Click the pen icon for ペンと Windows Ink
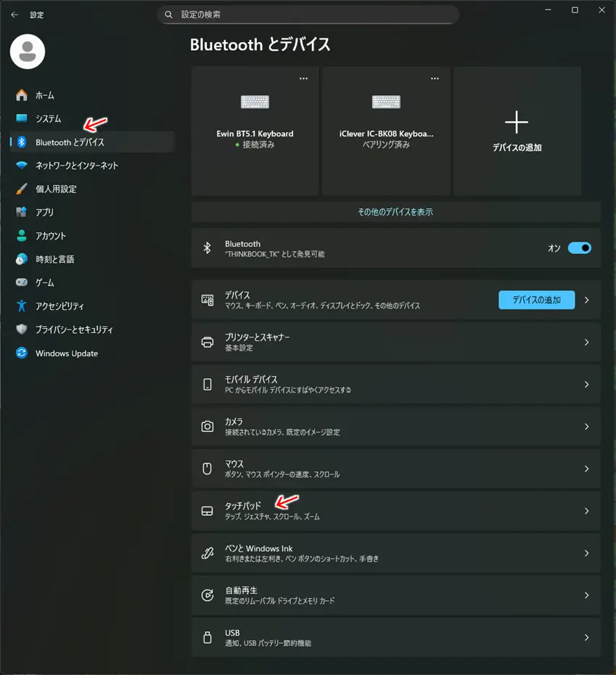Image resolution: width=616 pixels, height=675 pixels. tap(208, 553)
